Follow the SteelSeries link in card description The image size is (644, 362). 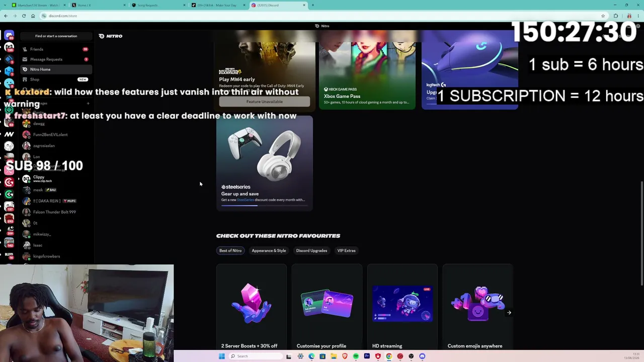tap(246, 200)
